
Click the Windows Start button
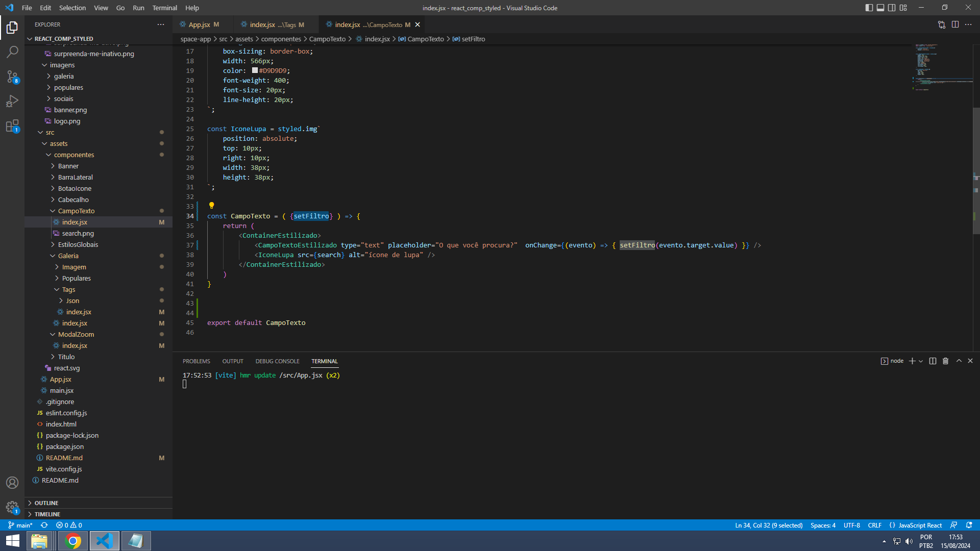point(12,541)
